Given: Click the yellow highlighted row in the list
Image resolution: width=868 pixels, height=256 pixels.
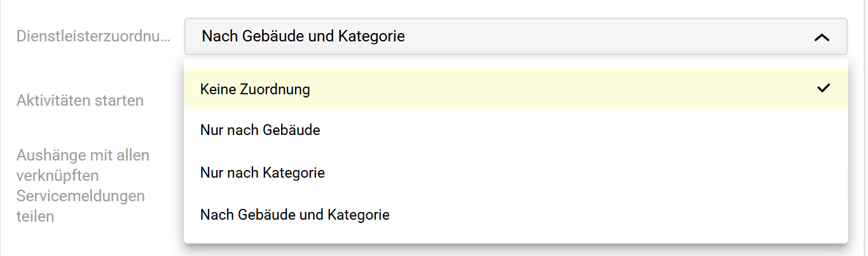Looking at the screenshot, I should [515, 89].
